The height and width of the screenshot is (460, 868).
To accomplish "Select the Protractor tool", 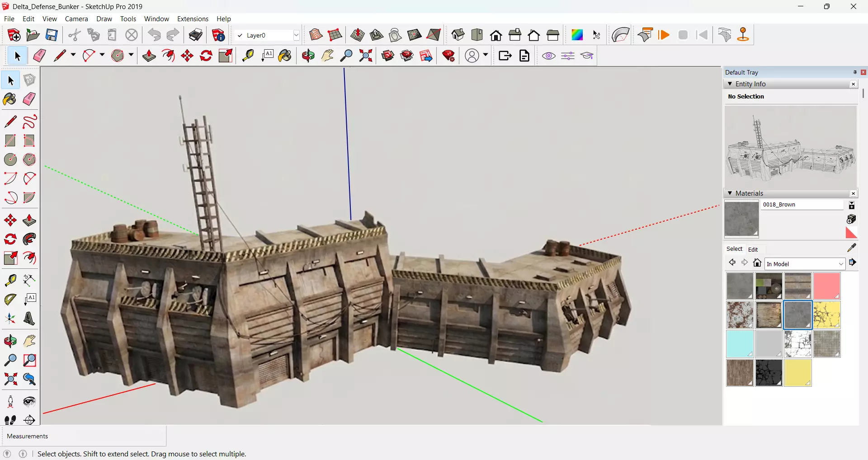I will (x=10, y=299).
